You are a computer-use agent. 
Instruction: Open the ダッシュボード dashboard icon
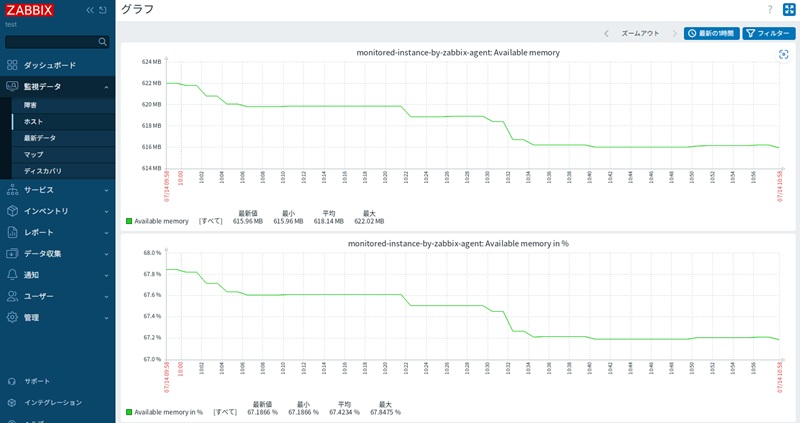(x=12, y=65)
